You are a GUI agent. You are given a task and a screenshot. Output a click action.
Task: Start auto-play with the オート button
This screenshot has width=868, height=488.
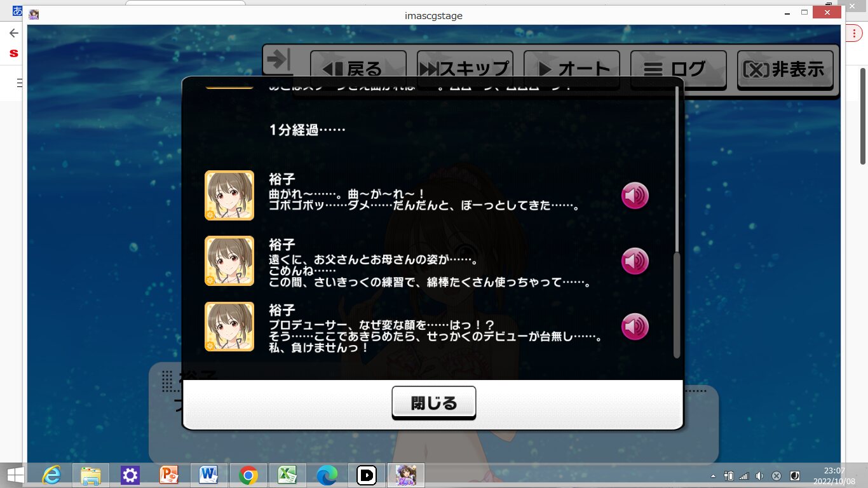[572, 69]
